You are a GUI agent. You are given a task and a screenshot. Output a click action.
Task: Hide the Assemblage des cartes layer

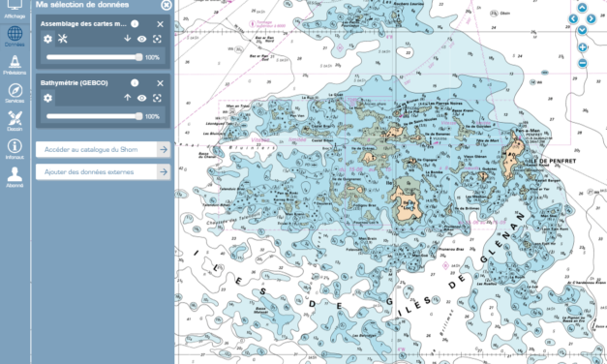click(142, 39)
